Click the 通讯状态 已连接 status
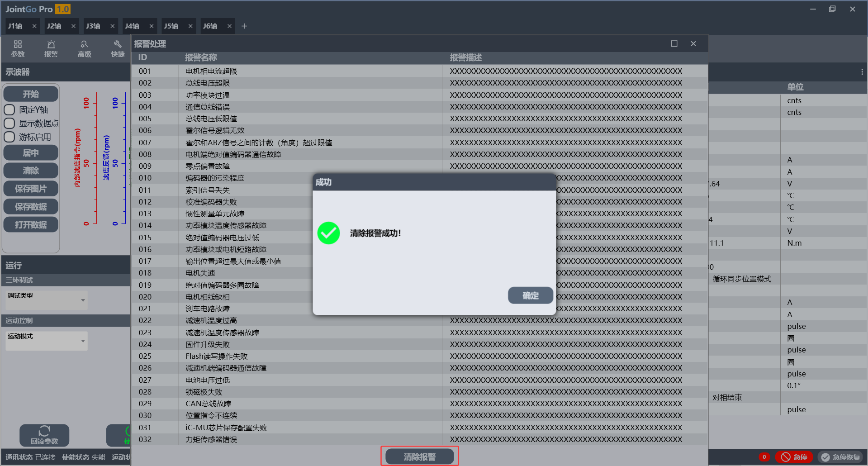 30,457
